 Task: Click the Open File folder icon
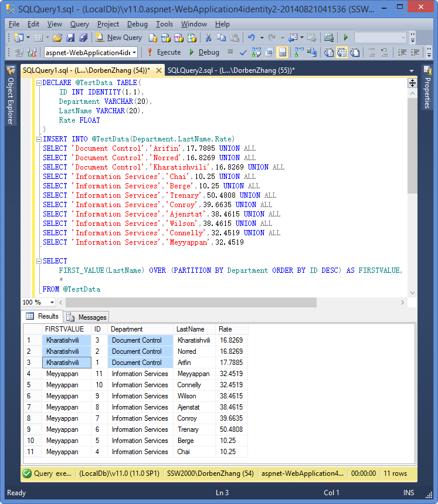point(57,38)
